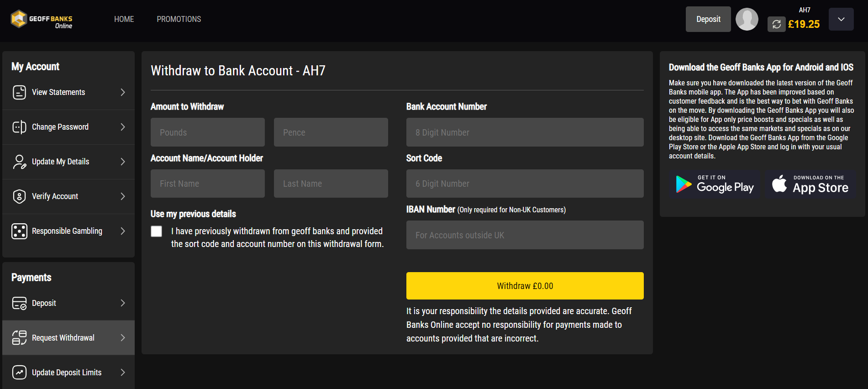Click the Withdraw £0.00 button

tap(525, 286)
